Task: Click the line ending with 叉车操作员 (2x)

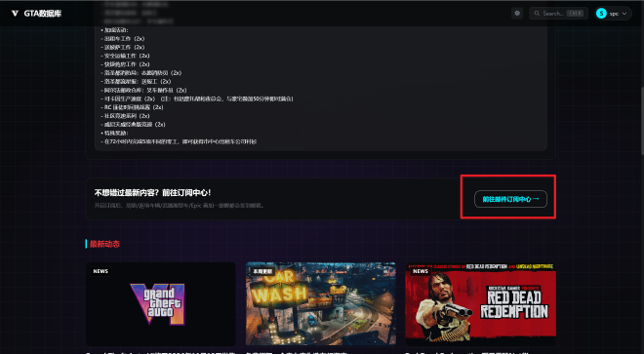Action: click(143, 91)
